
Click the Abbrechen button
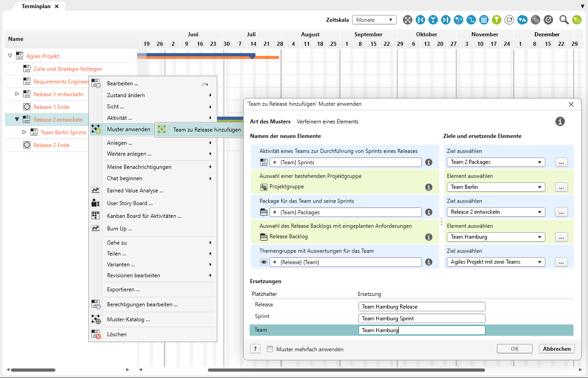557,349
